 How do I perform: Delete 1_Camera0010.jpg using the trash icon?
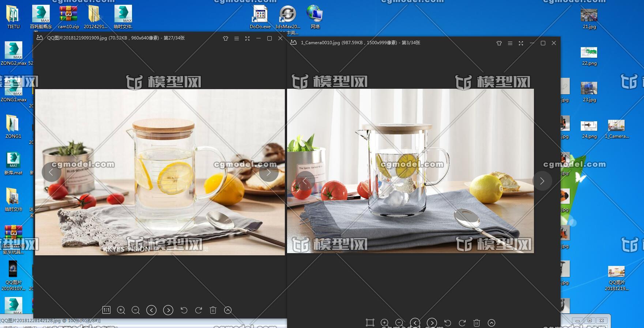[477, 323]
